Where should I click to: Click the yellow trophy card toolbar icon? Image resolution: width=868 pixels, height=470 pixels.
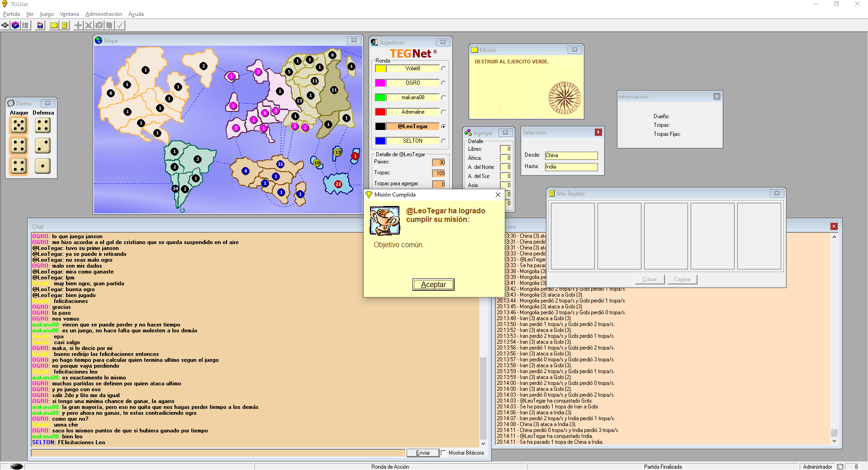(65, 25)
